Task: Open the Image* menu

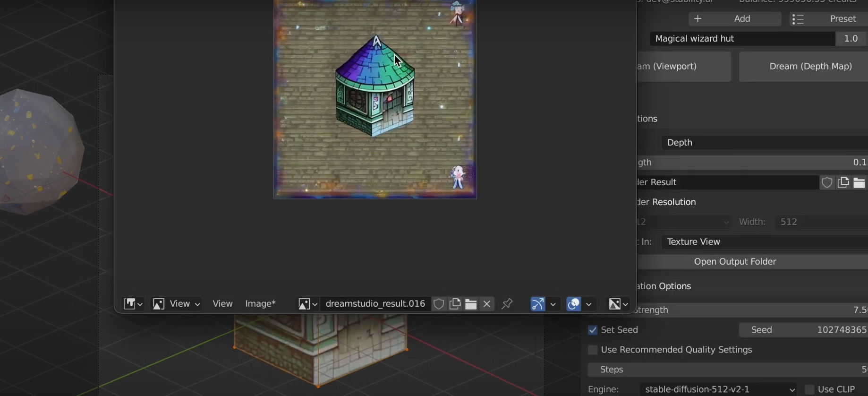Action: pos(260,304)
